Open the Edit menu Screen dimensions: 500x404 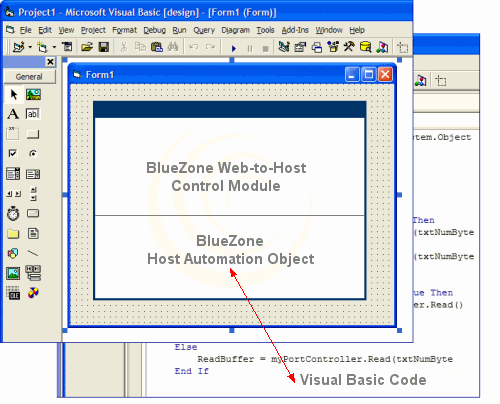point(45,30)
